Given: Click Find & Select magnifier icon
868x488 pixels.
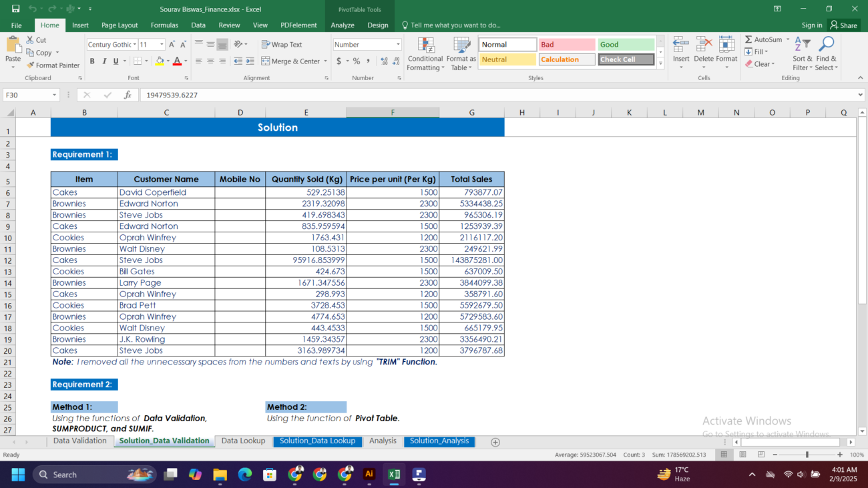Looking at the screenshot, I should 826,45.
